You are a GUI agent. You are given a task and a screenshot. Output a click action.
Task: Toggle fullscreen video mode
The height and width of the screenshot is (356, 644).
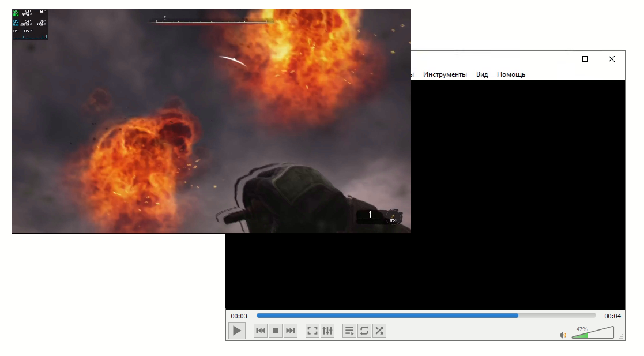(312, 331)
